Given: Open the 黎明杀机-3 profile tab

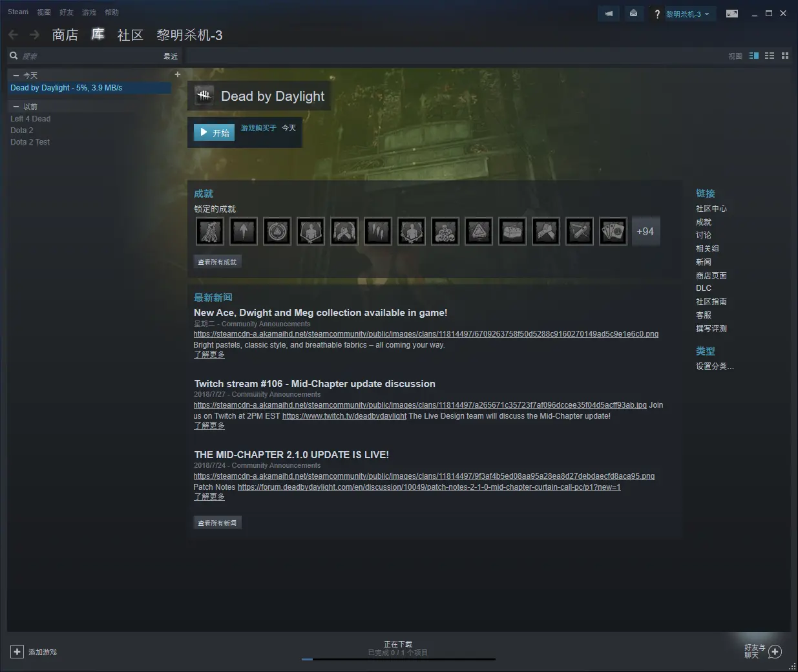Looking at the screenshot, I should click(x=189, y=35).
